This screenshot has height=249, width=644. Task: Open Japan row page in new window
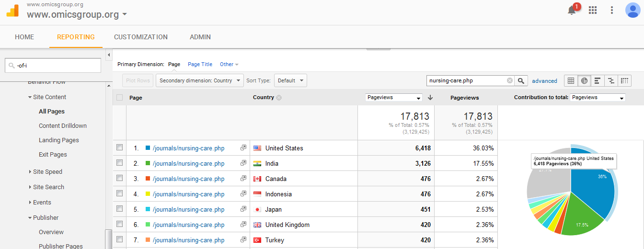pyautogui.click(x=243, y=209)
